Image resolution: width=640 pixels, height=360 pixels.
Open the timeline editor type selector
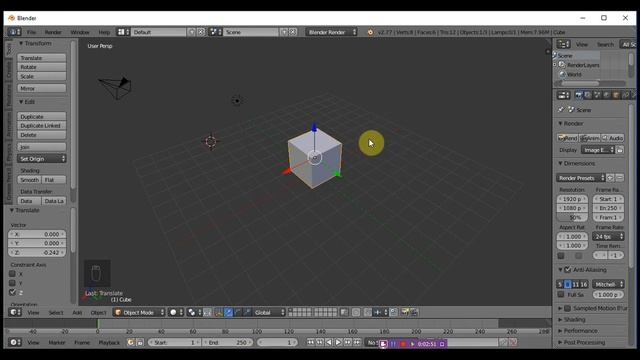[x=15, y=342]
